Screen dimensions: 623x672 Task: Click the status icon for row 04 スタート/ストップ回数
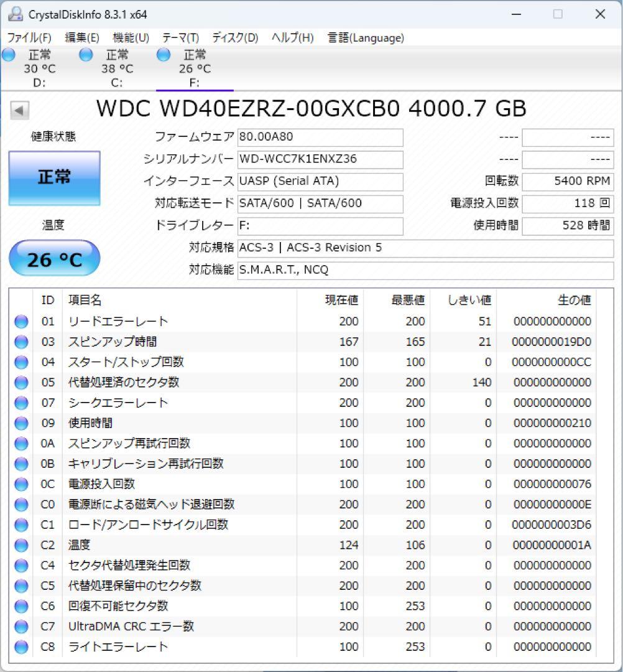point(21,362)
